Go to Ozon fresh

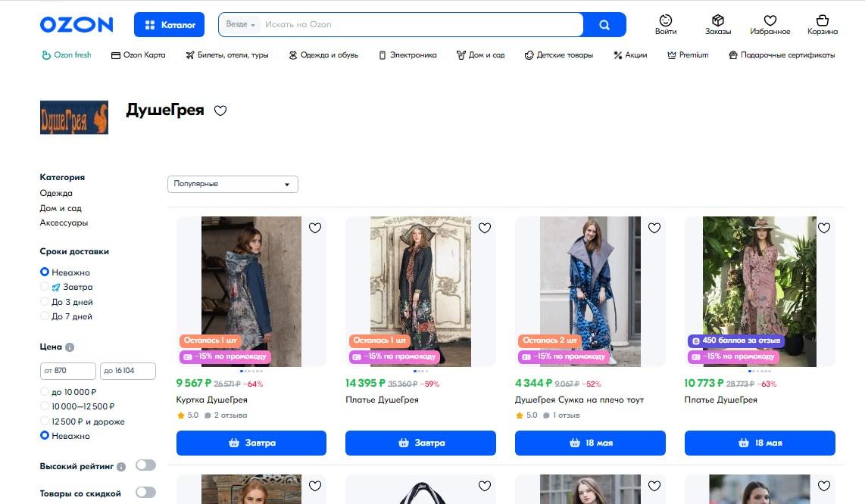(x=67, y=55)
